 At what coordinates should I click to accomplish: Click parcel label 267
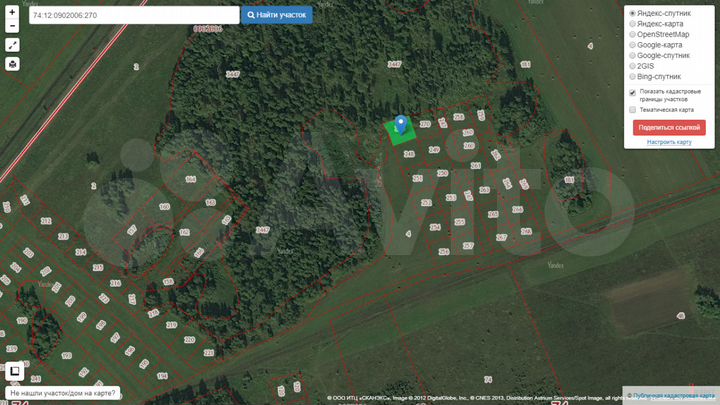[x=501, y=237]
